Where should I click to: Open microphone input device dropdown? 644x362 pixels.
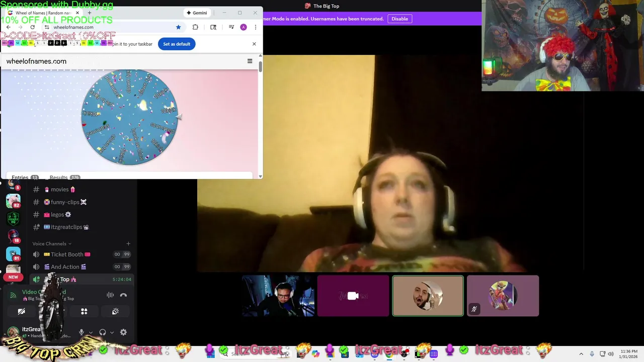pyautogui.click(x=91, y=332)
